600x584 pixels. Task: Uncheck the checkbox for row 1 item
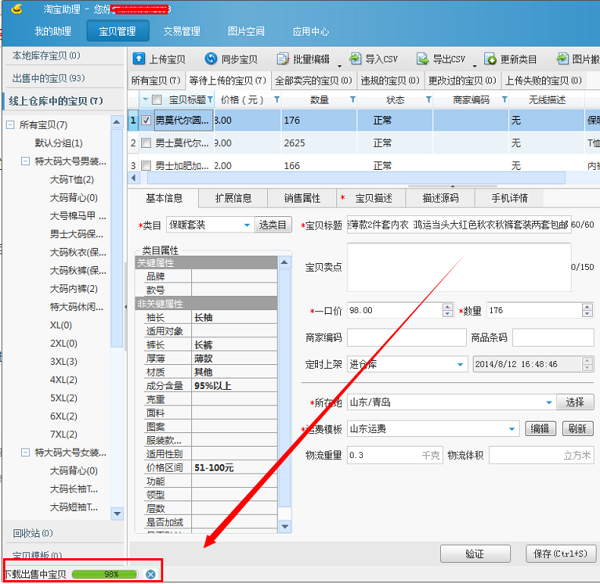click(146, 121)
